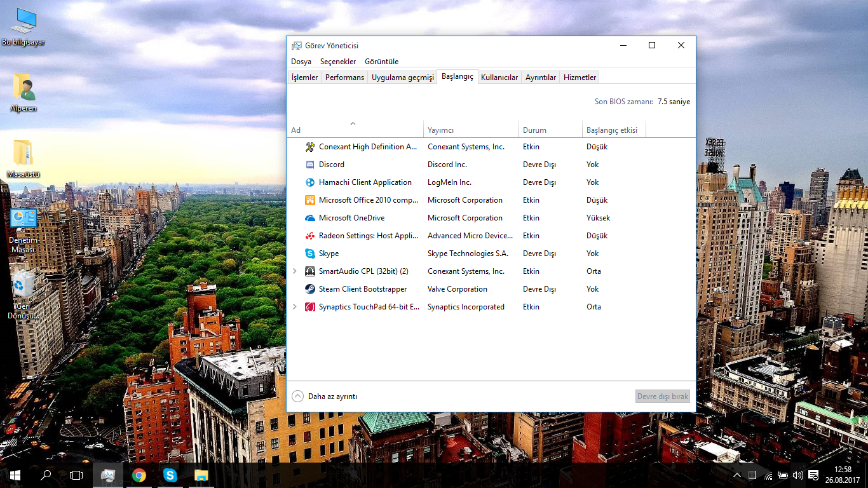Click the volume speaker tray icon
Image resolution: width=868 pixels, height=488 pixels.
point(797,475)
